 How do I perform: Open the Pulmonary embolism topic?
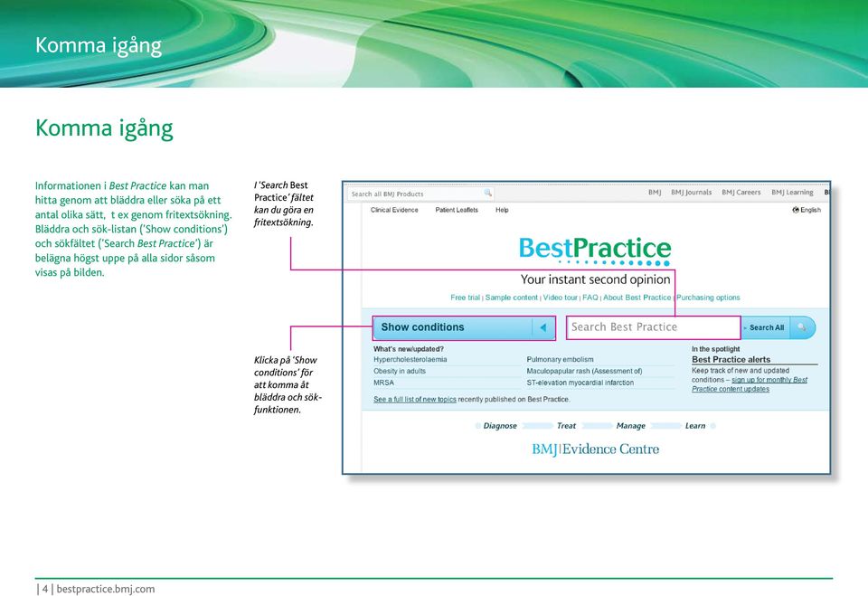tap(560, 359)
